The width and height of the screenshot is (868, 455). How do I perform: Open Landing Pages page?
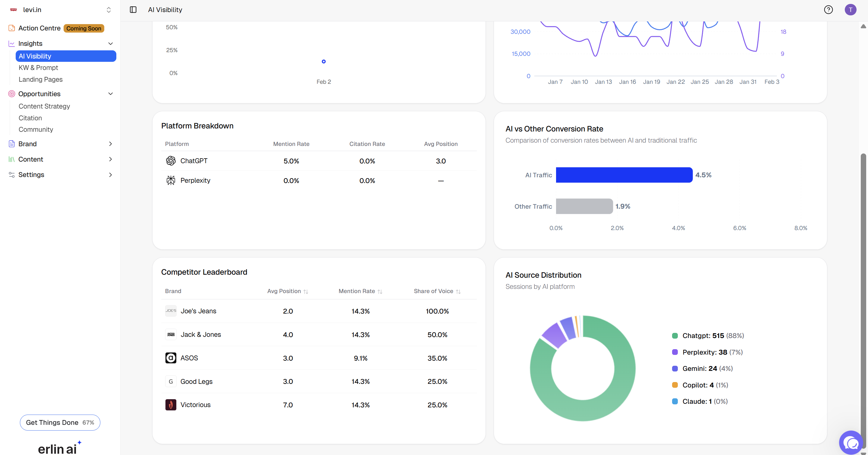click(x=40, y=80)
